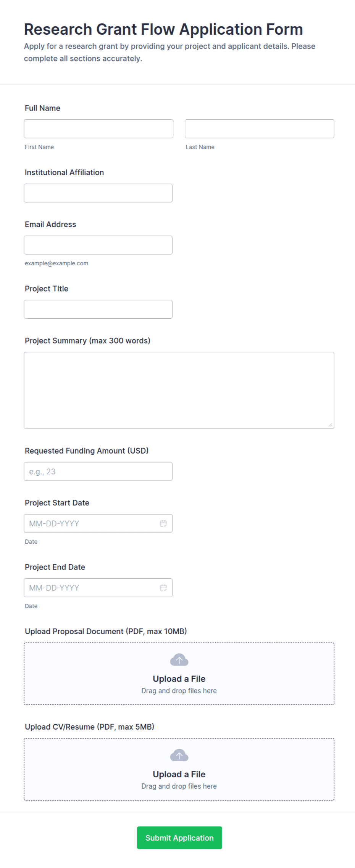Viewport: 355px width, 868px height.
Task: Click the Project Start Date input
Action: 98,523
